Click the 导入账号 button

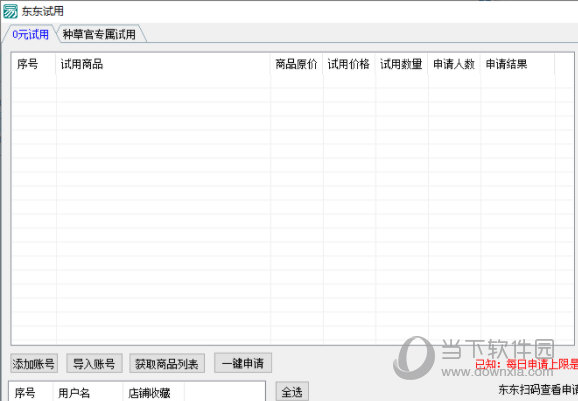pyautogui.click(x=94, y=364)
